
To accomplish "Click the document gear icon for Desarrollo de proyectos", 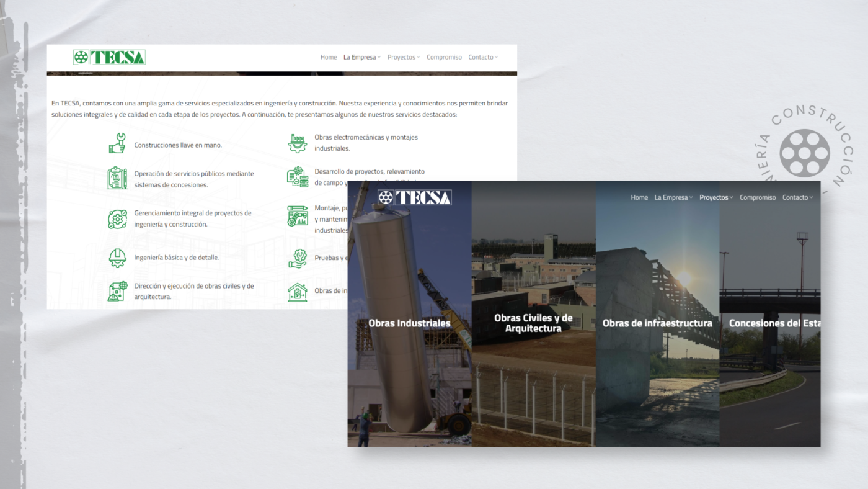I will click(x=298, y=177).
